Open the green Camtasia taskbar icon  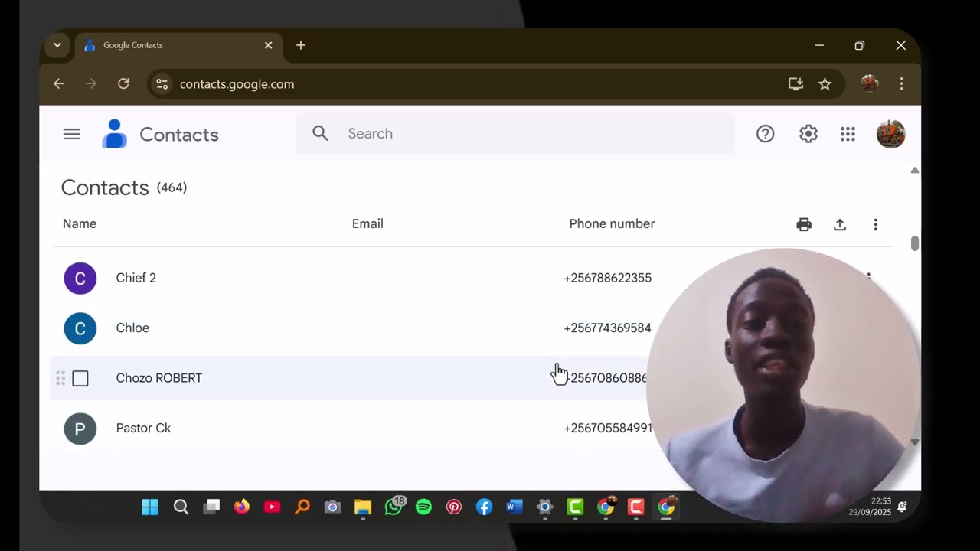pos(575,507)
